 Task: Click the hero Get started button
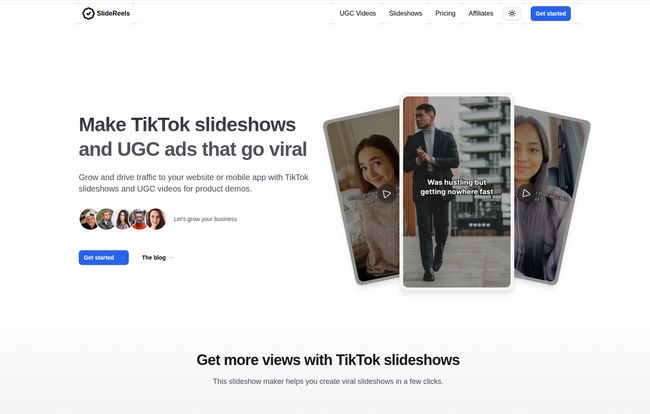pyautogui.click(x=104, y=257)
